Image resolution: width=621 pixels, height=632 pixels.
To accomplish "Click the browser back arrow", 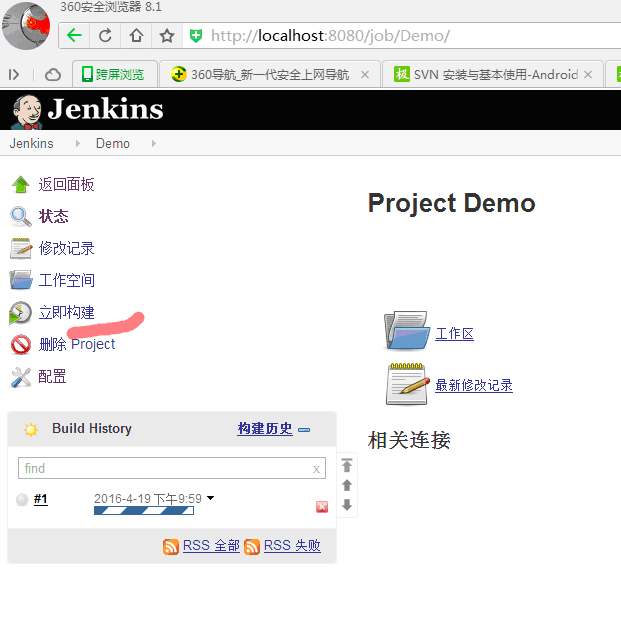I will 75,36.
